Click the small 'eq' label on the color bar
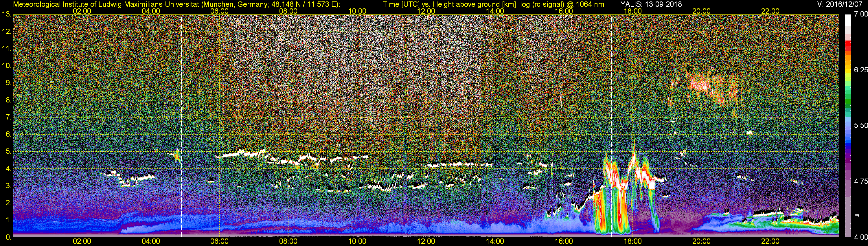This screenshot has height=246, width=868. click(857, 214)
